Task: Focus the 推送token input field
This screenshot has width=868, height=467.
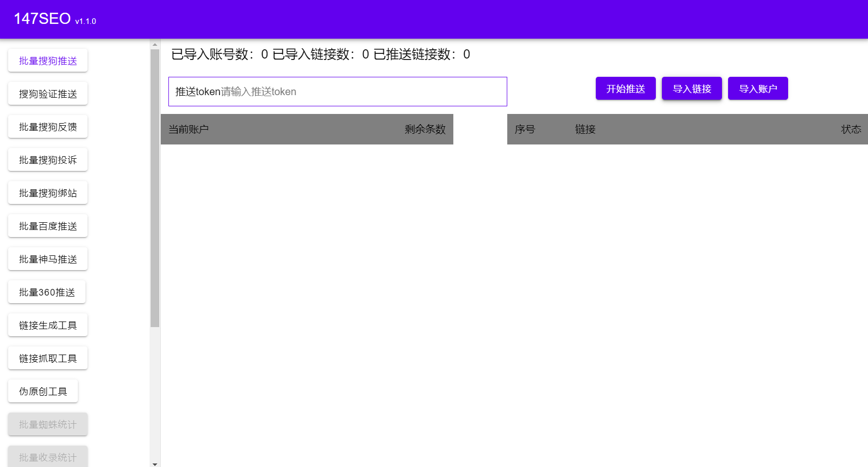Action: pos(338,92)
